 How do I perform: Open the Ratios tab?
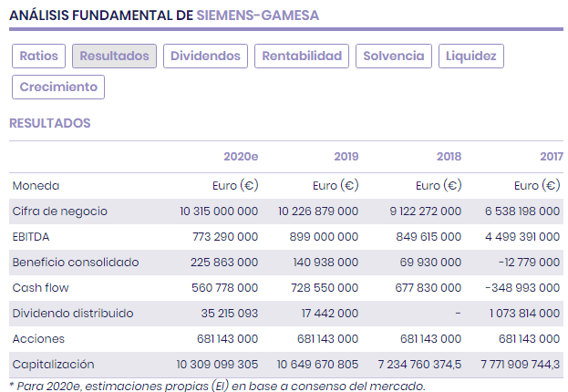click(38, 57)
